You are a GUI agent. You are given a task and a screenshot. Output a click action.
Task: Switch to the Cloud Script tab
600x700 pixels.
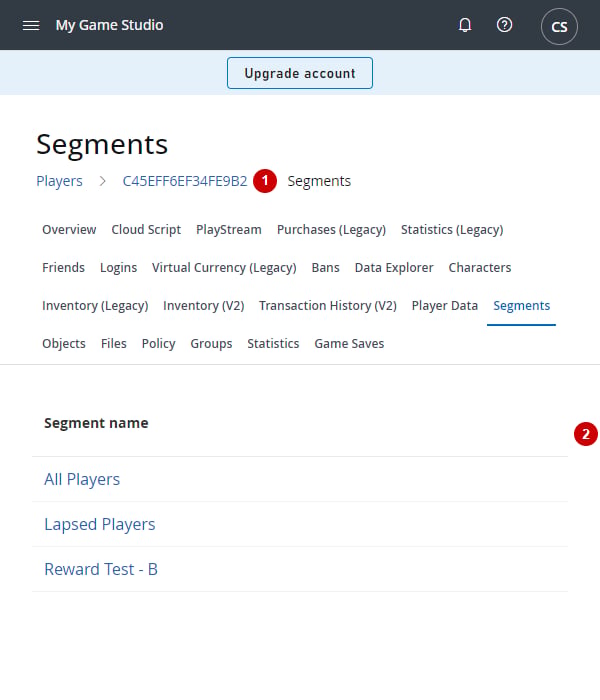coord(146,229)
